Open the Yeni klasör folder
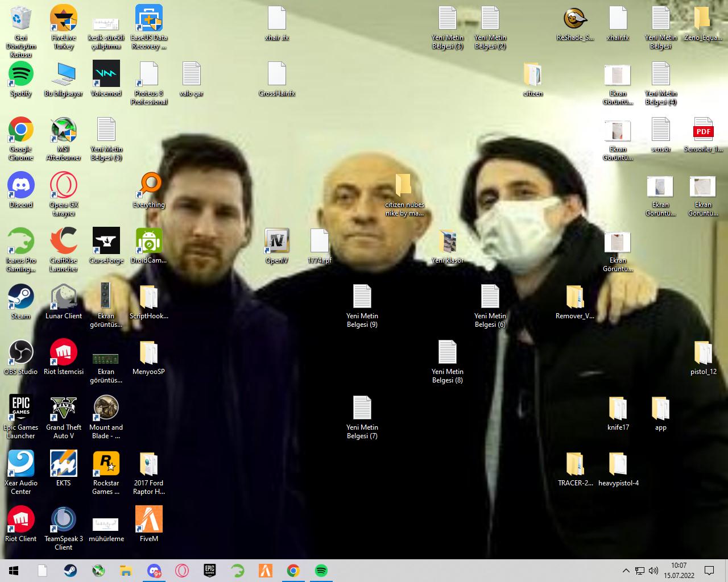728x582 pixels. point(448,246)
